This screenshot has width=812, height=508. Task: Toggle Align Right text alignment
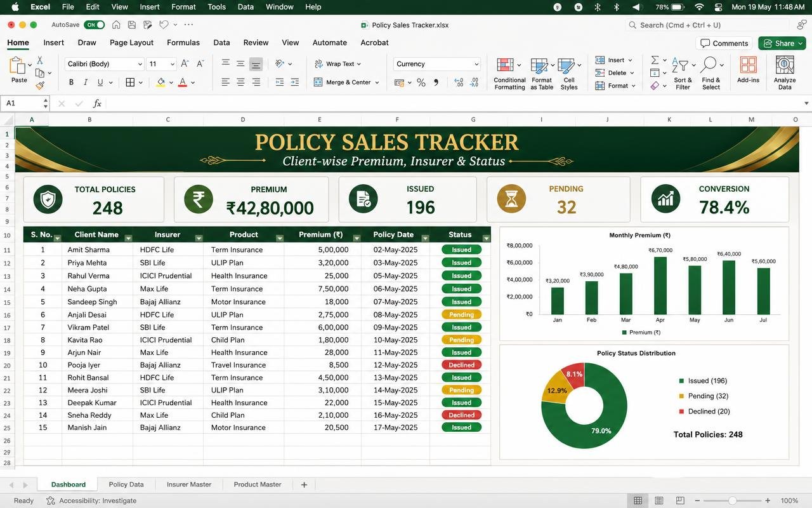pos(256,83)
